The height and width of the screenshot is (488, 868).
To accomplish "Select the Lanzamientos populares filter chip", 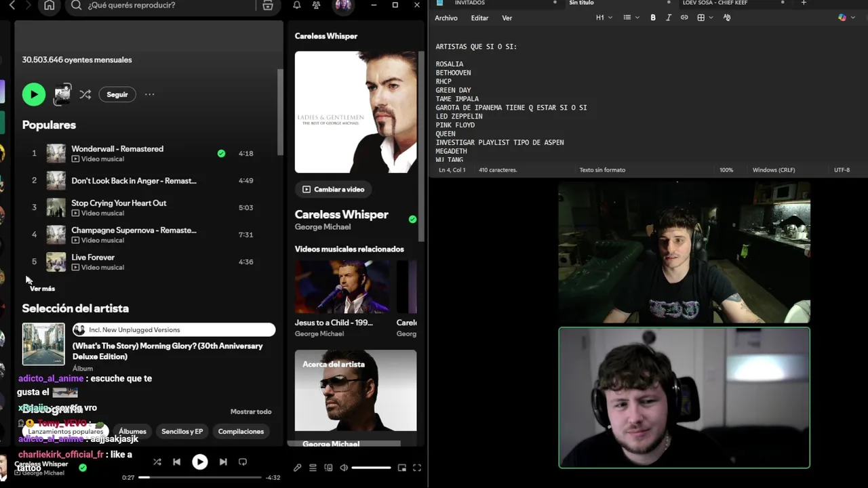I will [x=66, y=431].
